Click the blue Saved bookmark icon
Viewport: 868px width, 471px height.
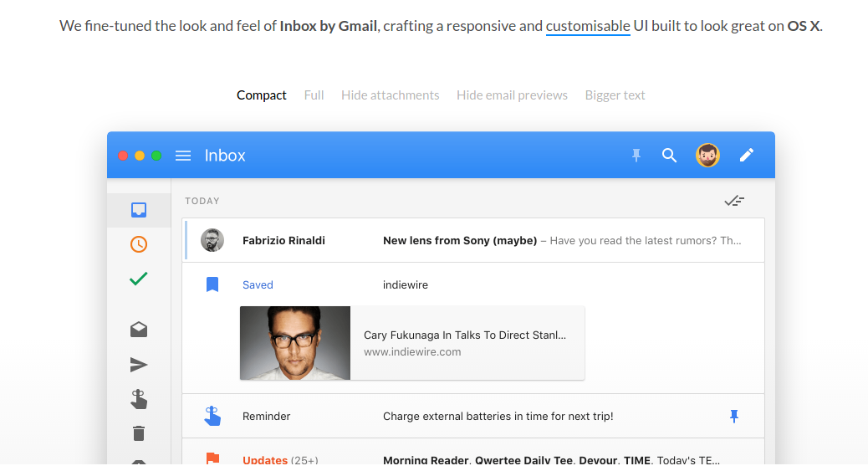(x=212, y=284)
